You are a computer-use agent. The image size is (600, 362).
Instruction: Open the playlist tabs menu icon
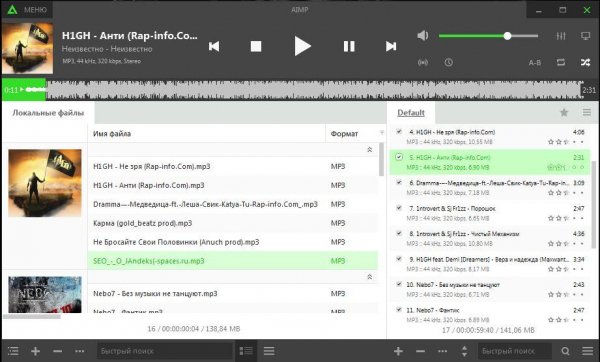(587, 113)
